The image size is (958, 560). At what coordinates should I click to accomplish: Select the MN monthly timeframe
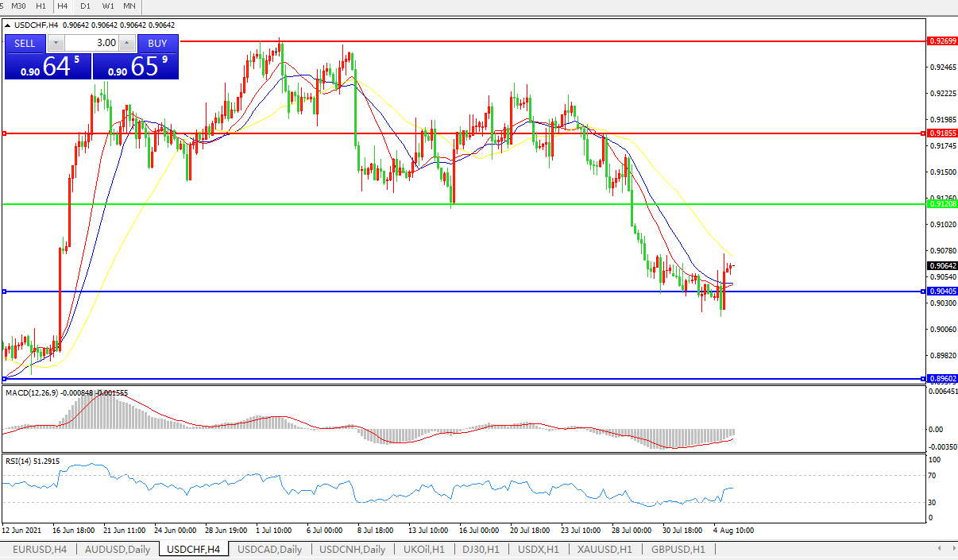pyautogui.click(x=129, y=6)
